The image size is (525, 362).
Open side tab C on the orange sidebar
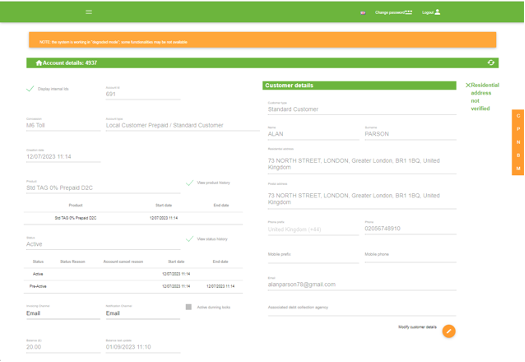518,116
